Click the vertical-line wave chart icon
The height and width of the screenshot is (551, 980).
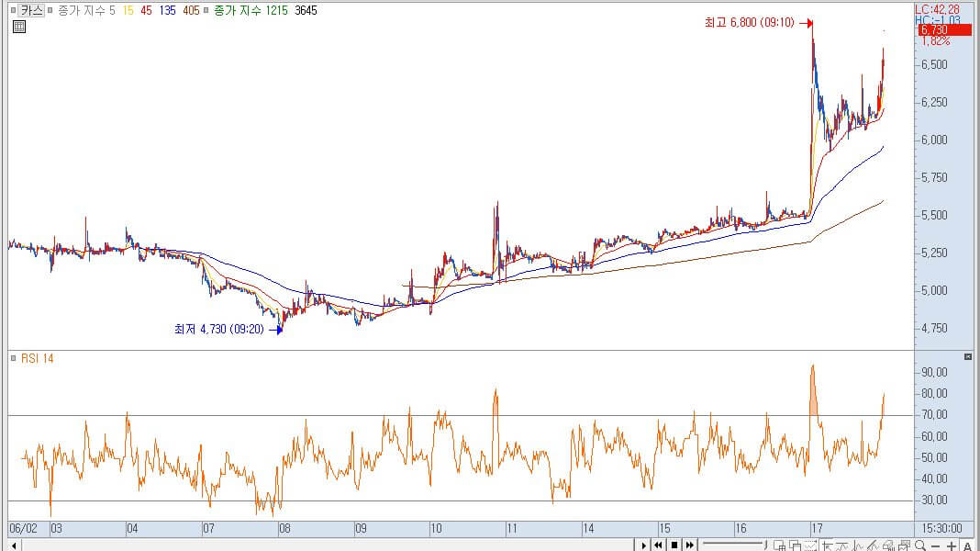point(858,546)
